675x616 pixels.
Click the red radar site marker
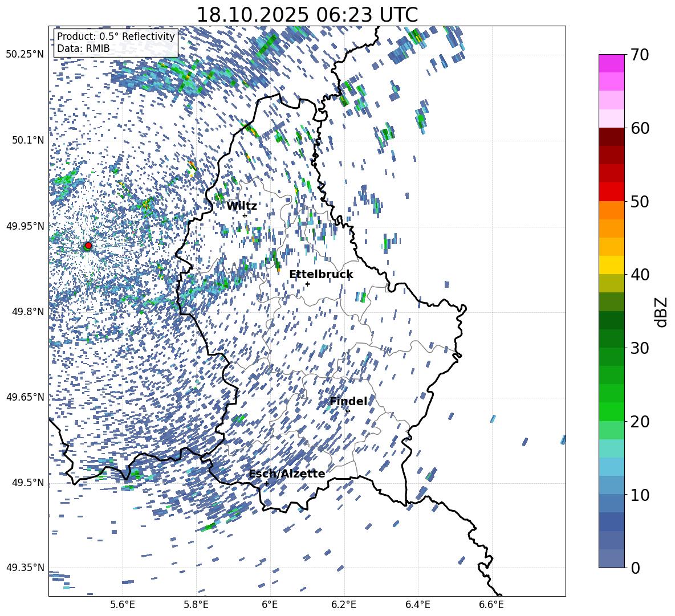point(88,246)
